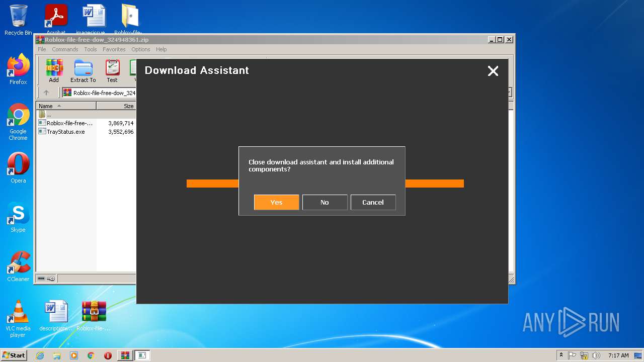This screenshot has height=362, width=644.
Task: Launch Chrome from the taskbar
Action: coord(91,355)
